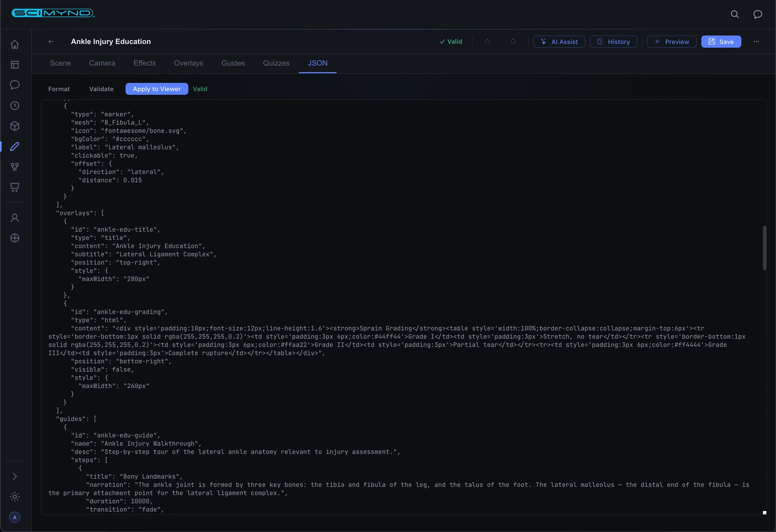Open the node hierarchy icon in the sidebar

pyautogui.click(x=15, y=167)
